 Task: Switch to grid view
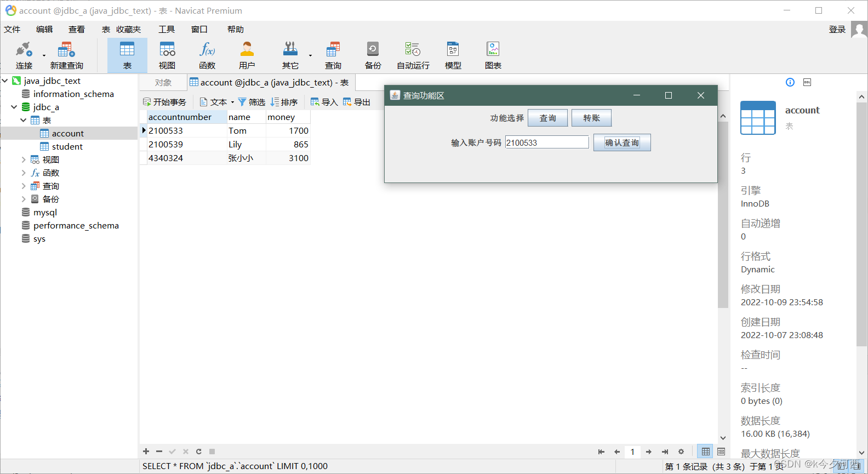(706, 452)
